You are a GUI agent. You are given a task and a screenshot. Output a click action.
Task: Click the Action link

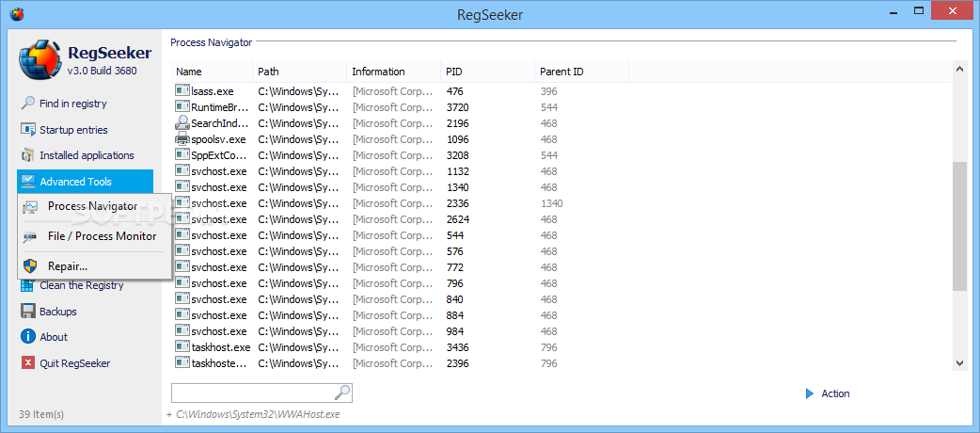point(835,393)
